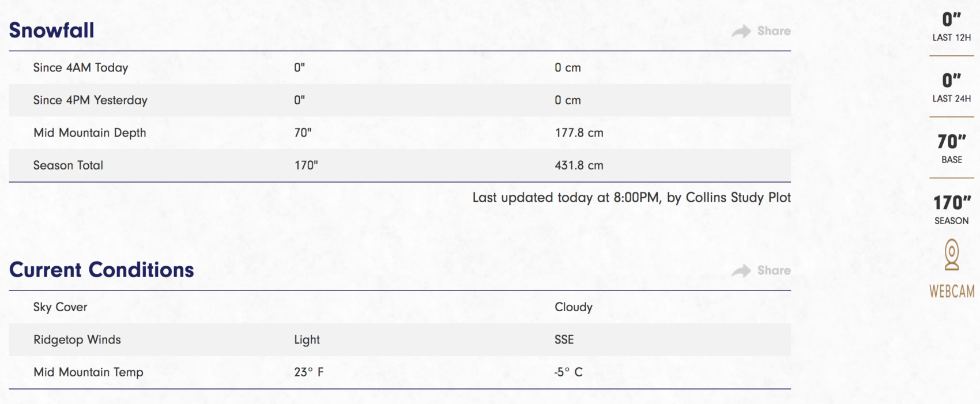The height and width of the screenshot is (404, 980).
Task: Select the Since 4PM Yesterday row
Action: pos(399,100)
